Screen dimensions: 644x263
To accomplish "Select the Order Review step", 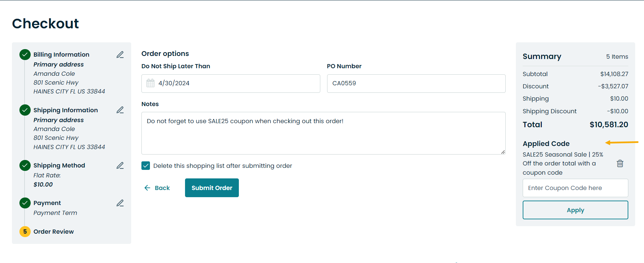I will click(53, 232).
